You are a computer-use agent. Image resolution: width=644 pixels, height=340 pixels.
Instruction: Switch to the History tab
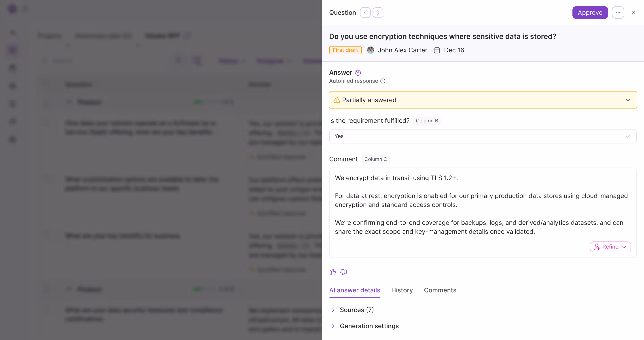pos(402,290)
